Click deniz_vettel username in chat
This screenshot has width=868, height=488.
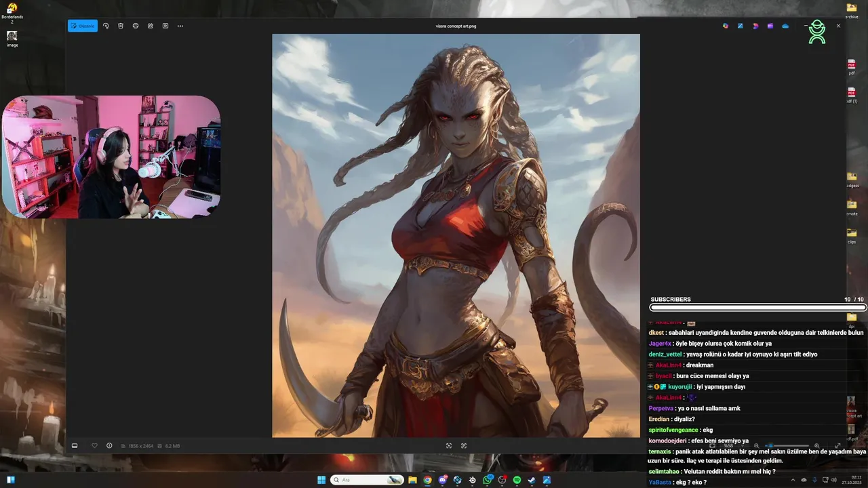point(665,354)
